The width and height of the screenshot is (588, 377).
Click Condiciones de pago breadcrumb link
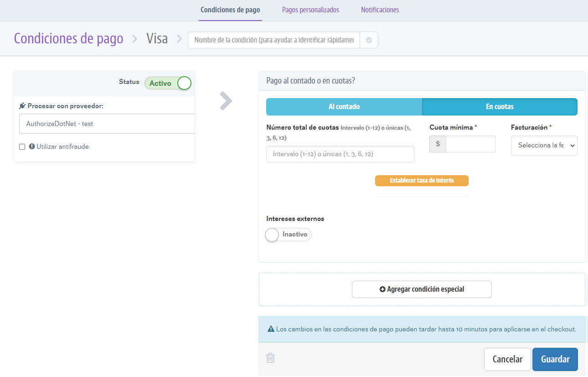coord(68,39)
